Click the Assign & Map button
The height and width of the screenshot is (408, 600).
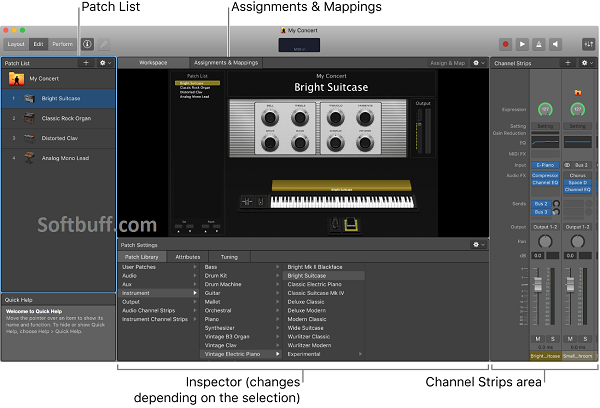tap(448, 63)
